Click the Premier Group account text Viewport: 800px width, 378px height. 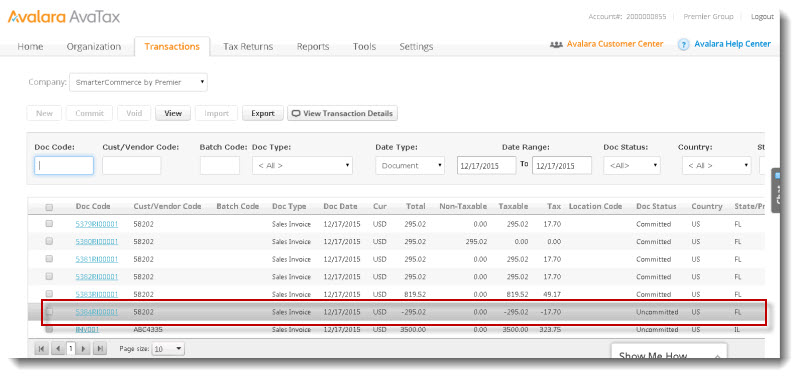[x=708, y=17]
